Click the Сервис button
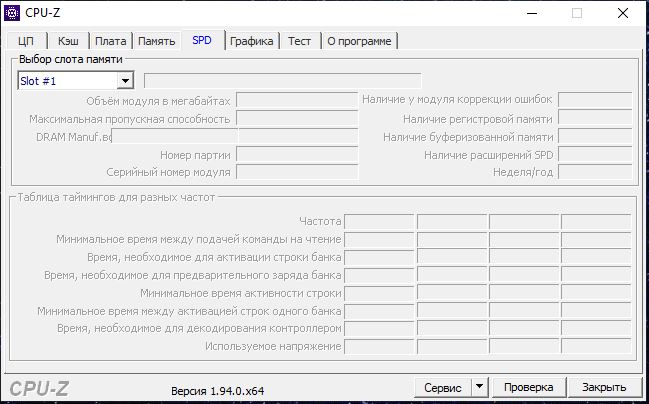The height and width of the screenshot is (404, 649). click(x=443, y=387)
